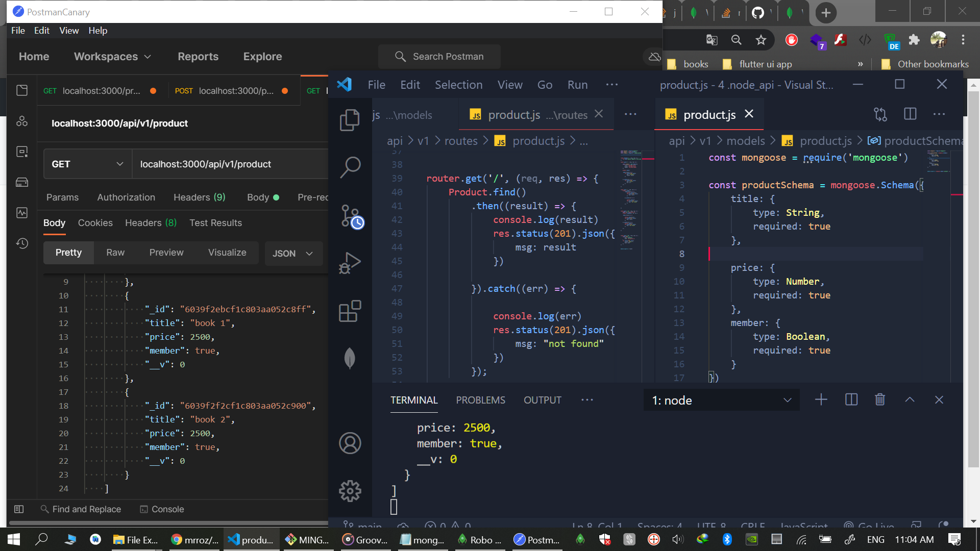Switch to PROBLEMS panel tab
Image resolution: width=980 pixels, height=551 pixels.
pos(480,400)
